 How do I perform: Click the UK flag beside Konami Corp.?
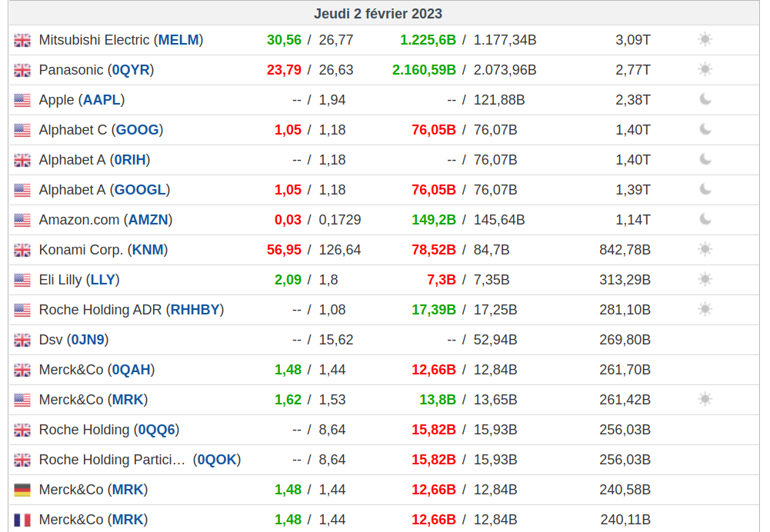pyautogui.click(x=22, y=251)
